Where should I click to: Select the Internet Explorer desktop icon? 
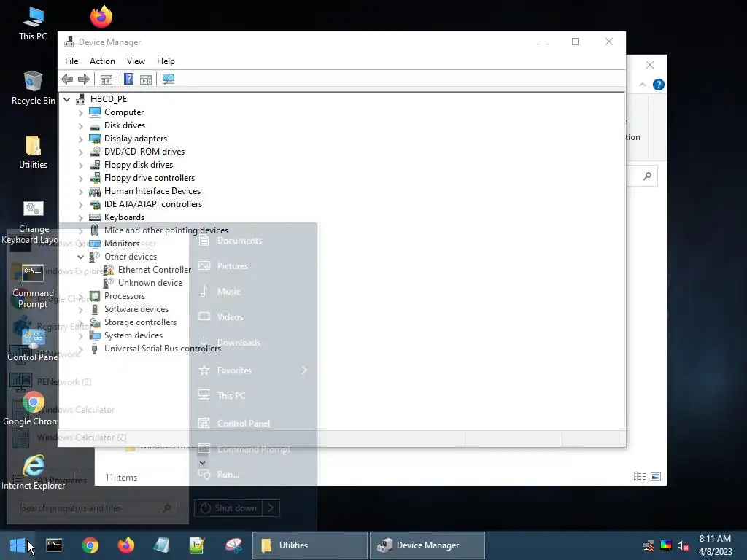(33, 472)
